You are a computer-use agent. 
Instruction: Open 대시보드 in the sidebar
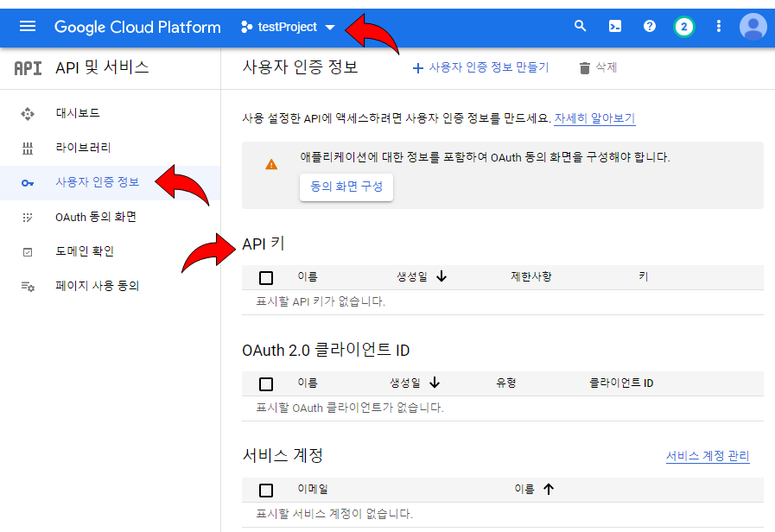click(78, 113)
